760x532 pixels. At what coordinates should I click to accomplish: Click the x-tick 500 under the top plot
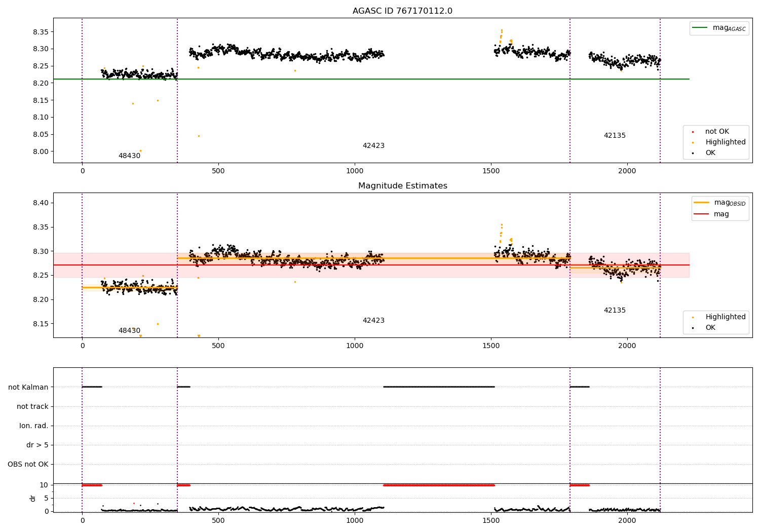218,171
